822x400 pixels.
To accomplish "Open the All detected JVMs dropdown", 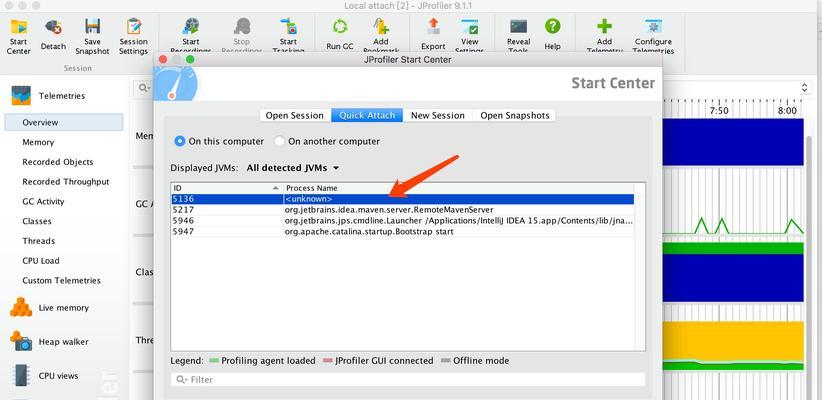I will pyautogui.click(x=293, y=168).
